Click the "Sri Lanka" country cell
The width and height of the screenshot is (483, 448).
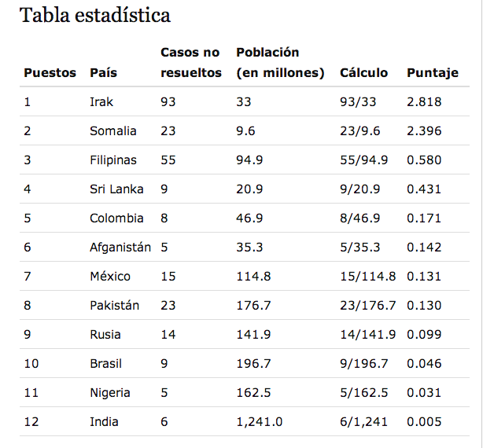tap(116, 189)
